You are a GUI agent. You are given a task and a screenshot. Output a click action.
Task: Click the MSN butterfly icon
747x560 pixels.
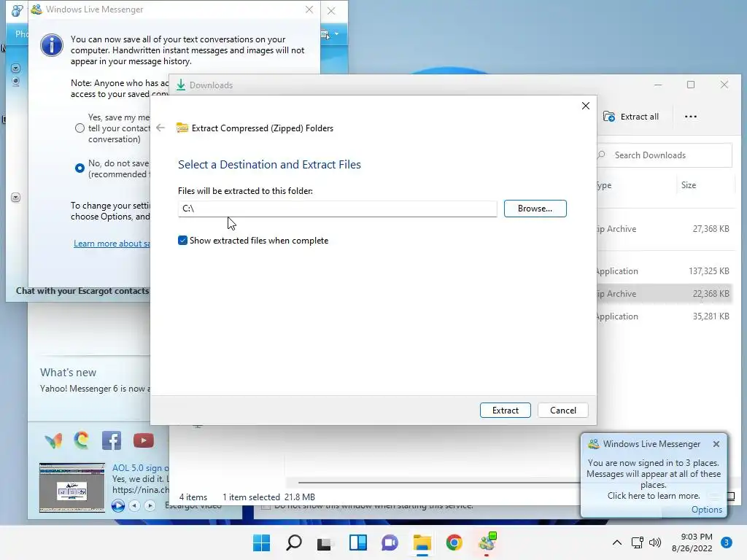[53, 440]
